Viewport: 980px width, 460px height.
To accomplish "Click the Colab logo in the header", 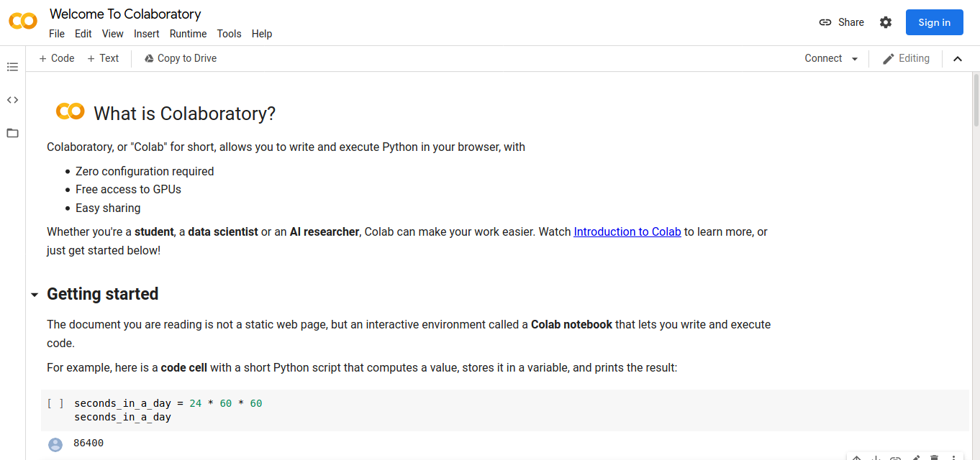I will pos(23,22).
